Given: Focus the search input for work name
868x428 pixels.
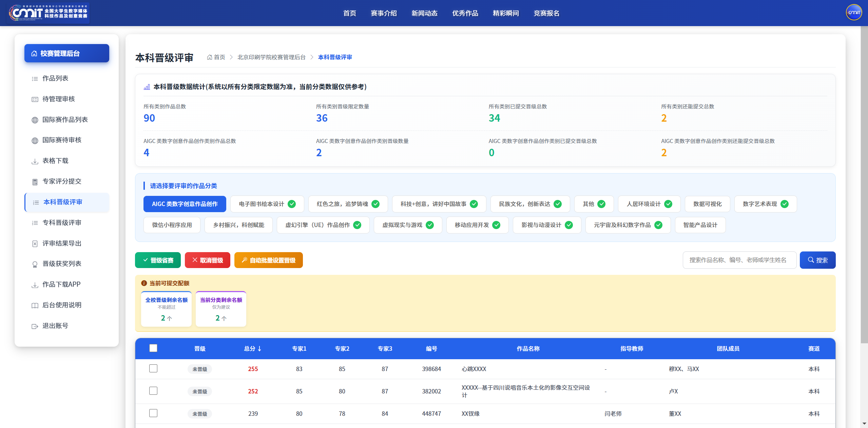Looking at the screenshot, I should pyautogui.click(x=739, y=260).
